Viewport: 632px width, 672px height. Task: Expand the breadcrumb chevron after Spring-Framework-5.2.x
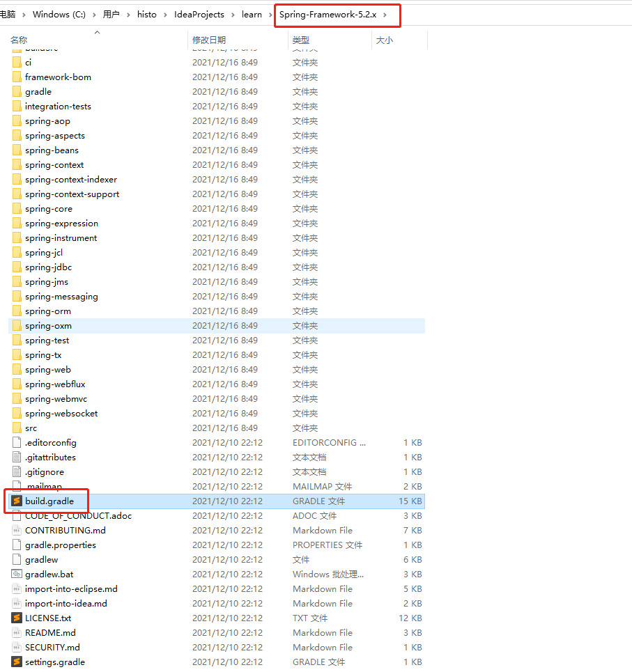point(385,15)
